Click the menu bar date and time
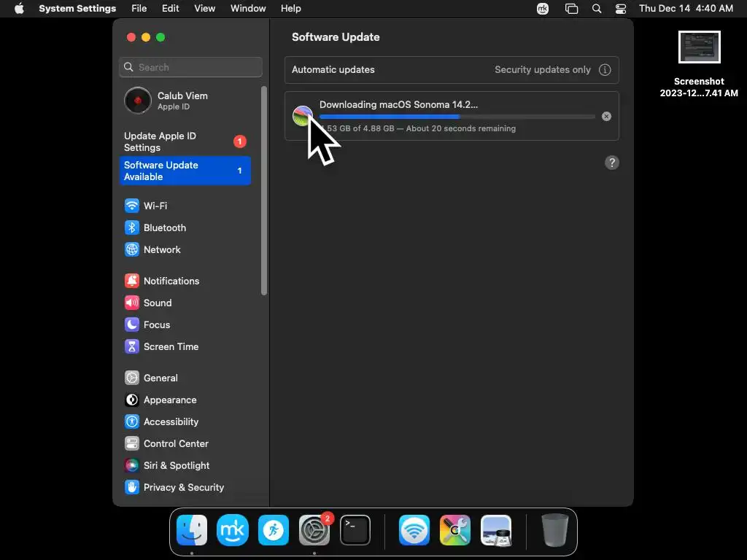The width and height of the screenshot is (747, 560). (x=686, y=9)
